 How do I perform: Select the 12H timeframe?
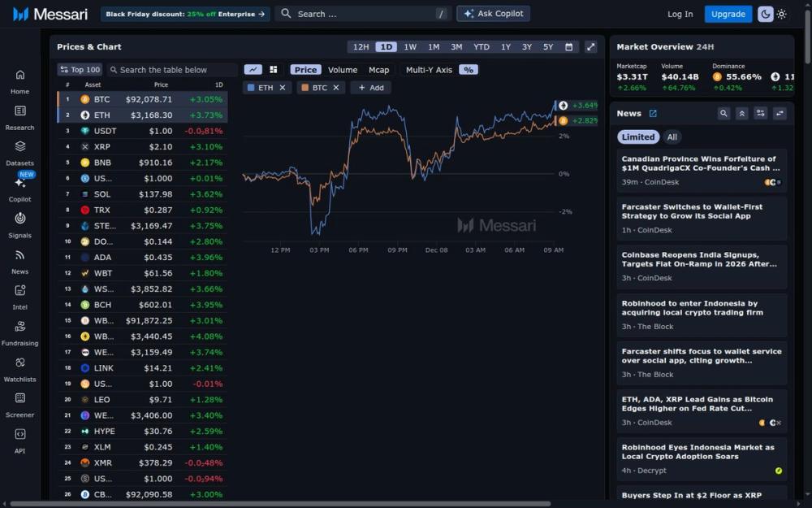(361, 46)
